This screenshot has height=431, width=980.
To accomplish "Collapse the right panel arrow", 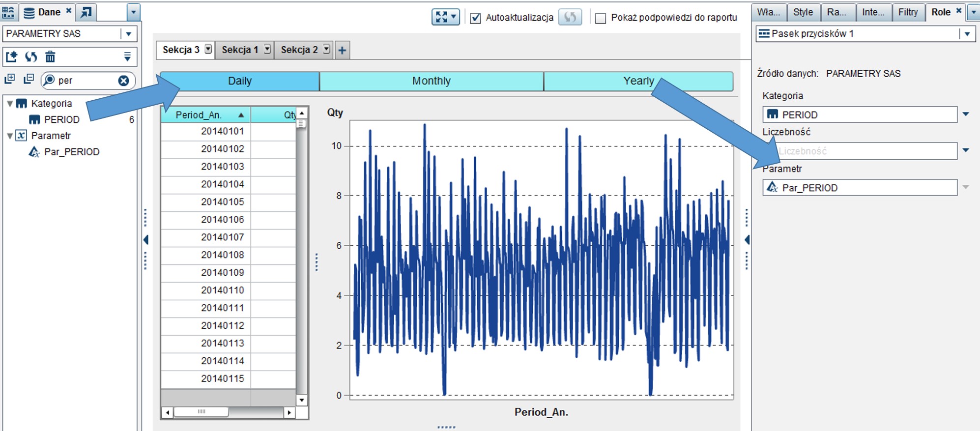I will click(747, 240).
